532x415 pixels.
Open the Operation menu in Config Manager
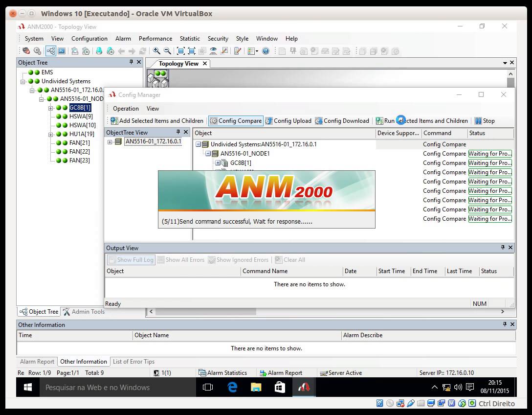(x=126, y=109)
